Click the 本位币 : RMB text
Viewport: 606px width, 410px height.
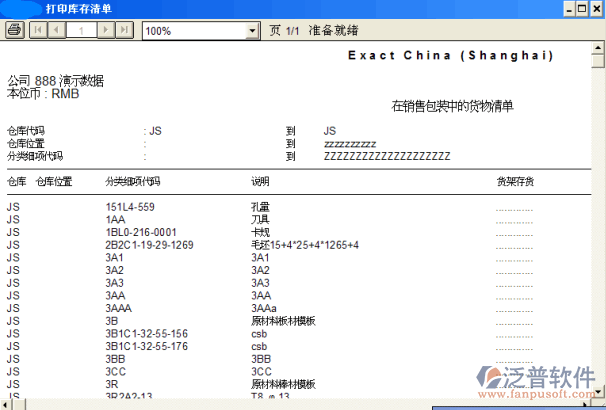(43, 94)
